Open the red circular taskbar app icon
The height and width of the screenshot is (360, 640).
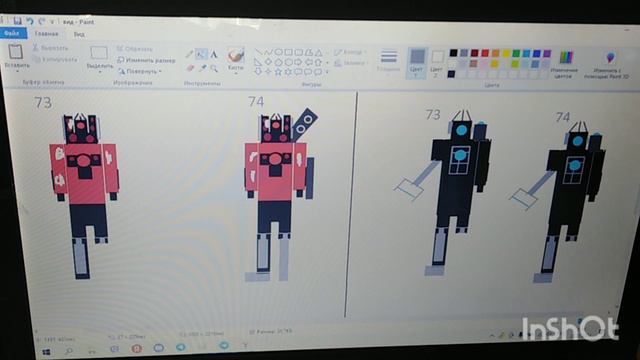pos(137,349)
